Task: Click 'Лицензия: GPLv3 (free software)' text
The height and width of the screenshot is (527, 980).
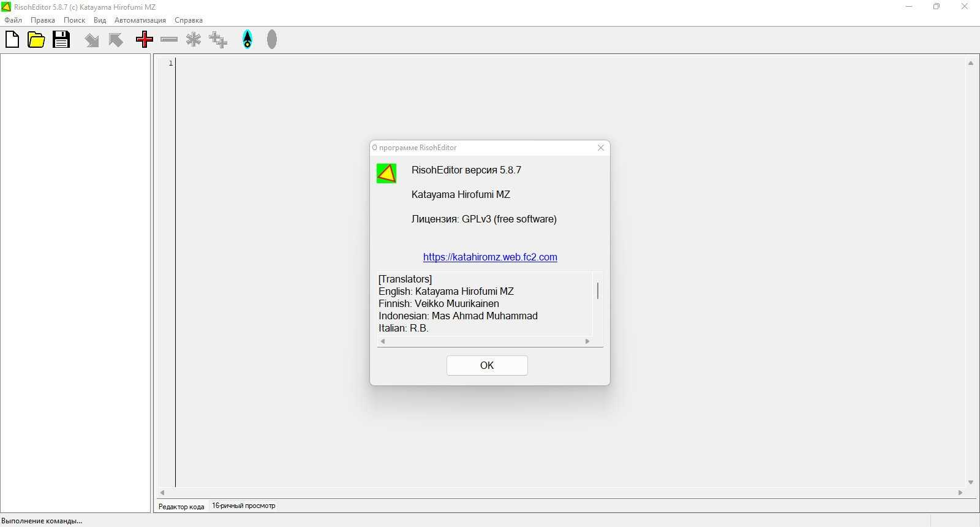Action: point(484,219)
